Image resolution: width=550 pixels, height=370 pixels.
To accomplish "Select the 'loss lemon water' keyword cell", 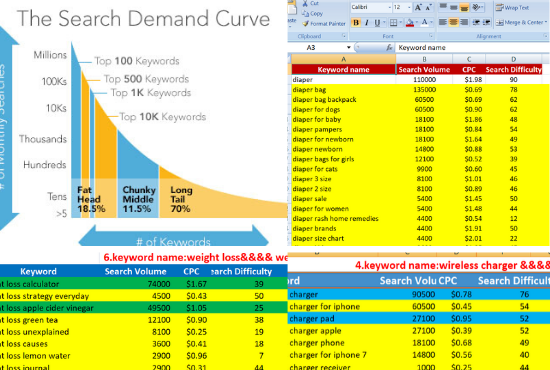I will (x=35, y=356).
